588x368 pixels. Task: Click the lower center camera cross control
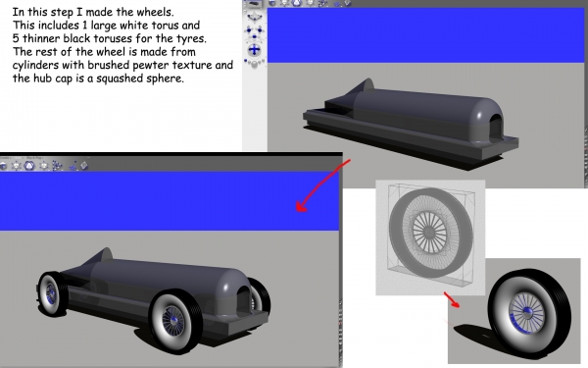click(x=254, y=37)
